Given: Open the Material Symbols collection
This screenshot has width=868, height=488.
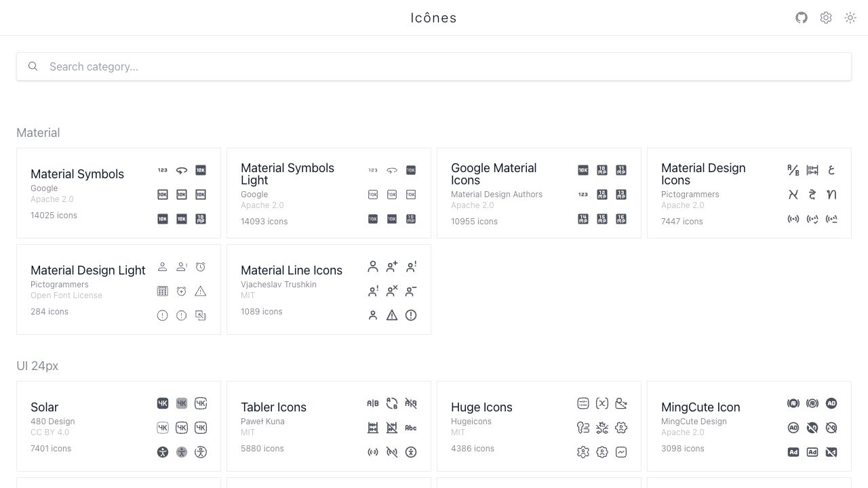Looking at the screenshot, I should click(x=77, y=174).
